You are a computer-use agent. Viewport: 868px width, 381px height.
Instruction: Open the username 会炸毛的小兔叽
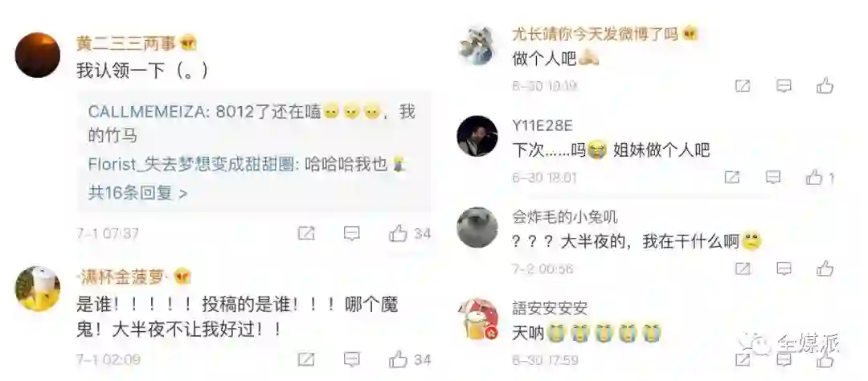(565, 216)
